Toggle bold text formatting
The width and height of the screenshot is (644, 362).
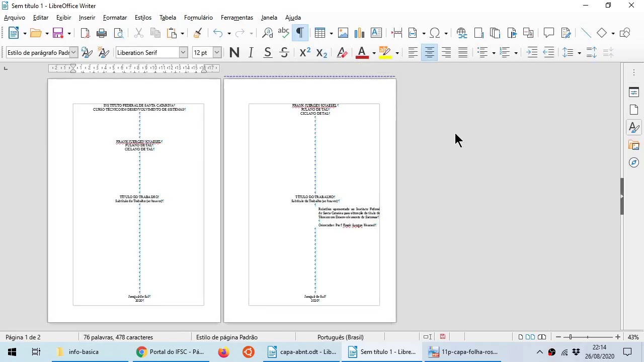click(234, 53)
